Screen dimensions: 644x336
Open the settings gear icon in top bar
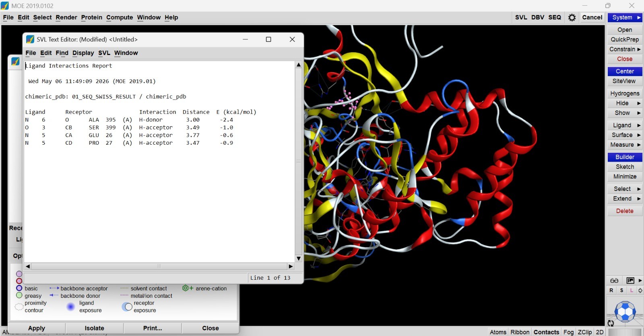coord(572,17)
